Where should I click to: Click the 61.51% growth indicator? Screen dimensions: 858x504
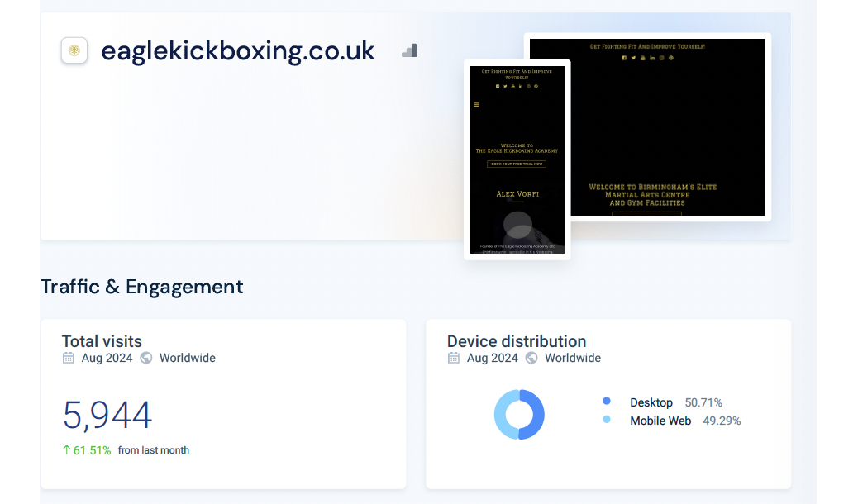click(87, 450)
